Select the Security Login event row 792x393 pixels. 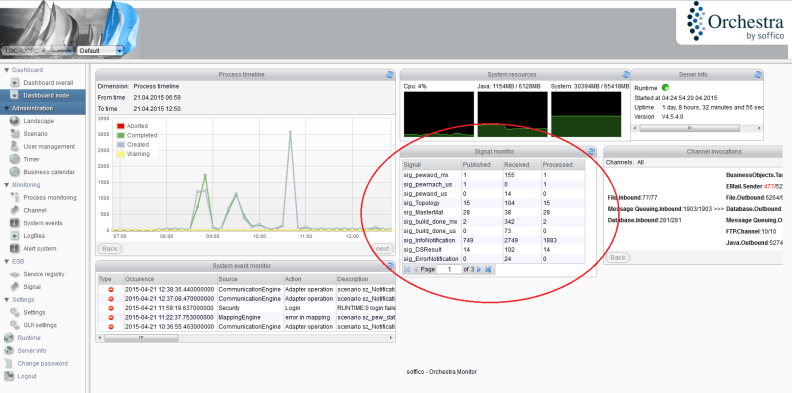pos(246,308)
